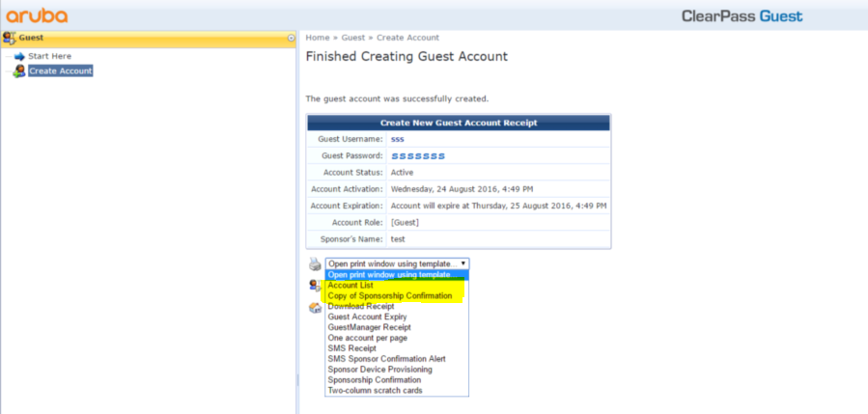Choose Account List template

(397, 286)
